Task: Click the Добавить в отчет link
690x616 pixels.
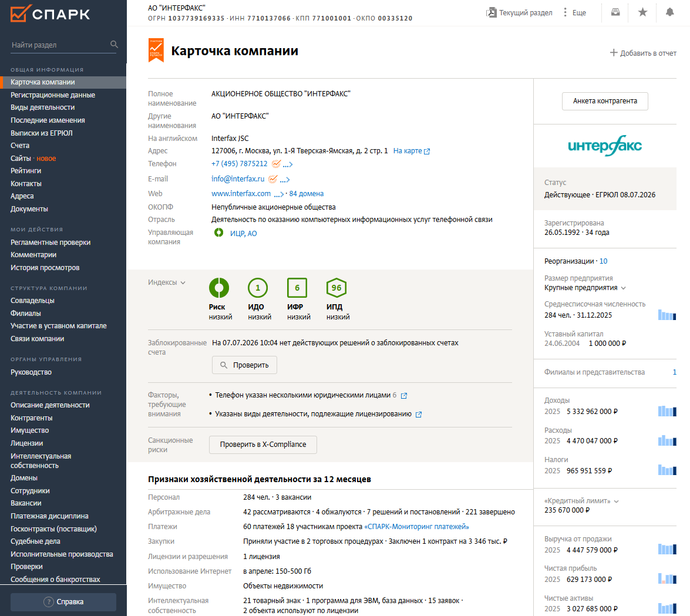Action: click(x=643, y=53)
